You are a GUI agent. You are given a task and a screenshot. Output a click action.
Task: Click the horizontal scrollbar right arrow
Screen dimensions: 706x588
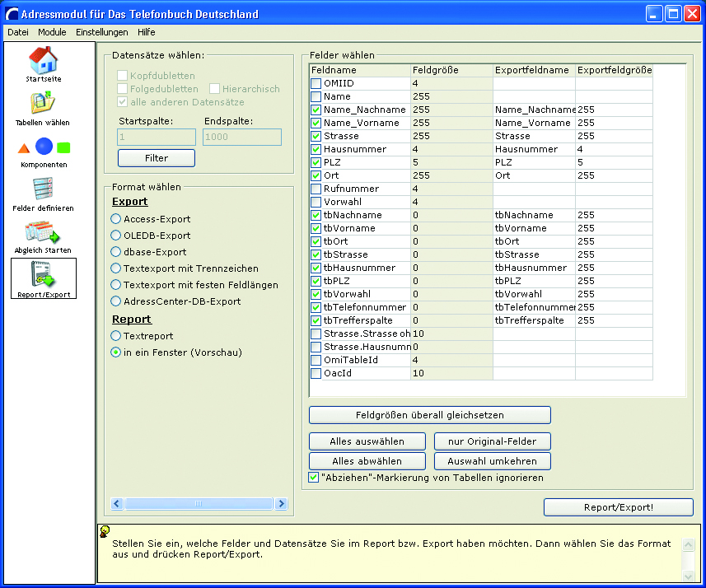pos(281,504)
